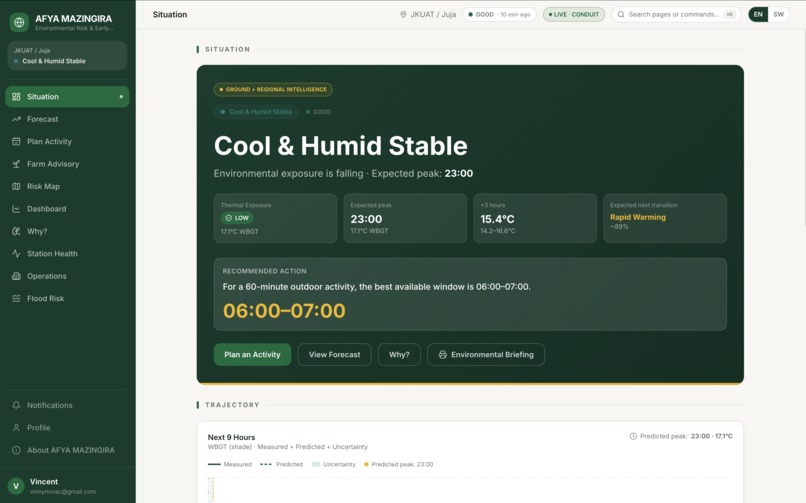
Task: Click the AFYA MAZINGIRA globe logo icon
Action: (x=19, y=23)
